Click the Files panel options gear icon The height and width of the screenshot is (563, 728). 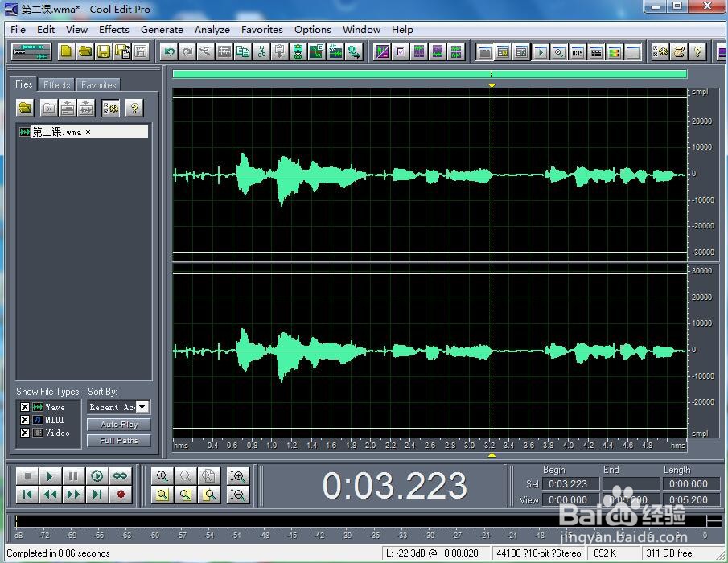tap(110, 109)
